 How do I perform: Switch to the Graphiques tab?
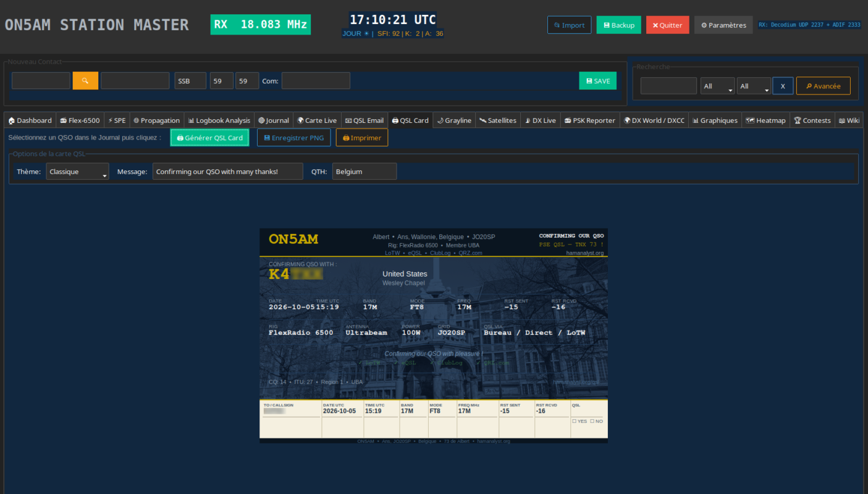[715, 120]
